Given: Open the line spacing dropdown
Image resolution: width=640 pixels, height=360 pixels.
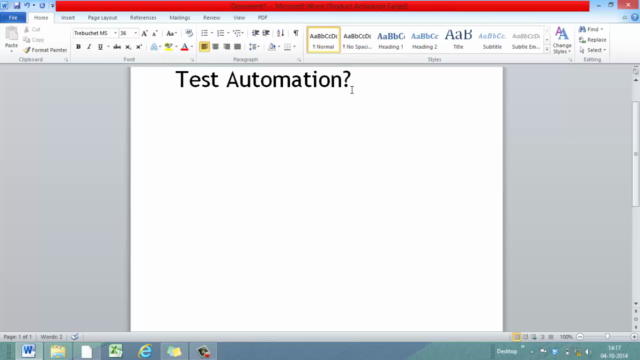Looking at the screenshot, I should [x=254, y=47].
